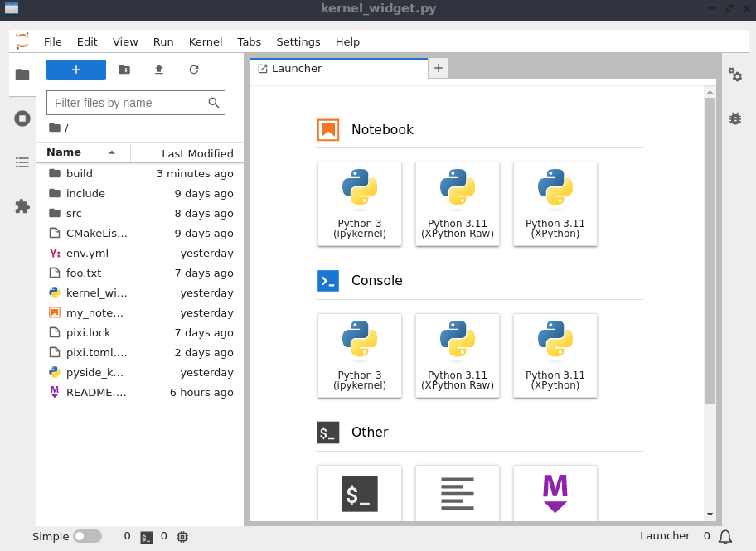Click the root folder breadcrumb icon
The image size is (756, 551).
point(55,128)
